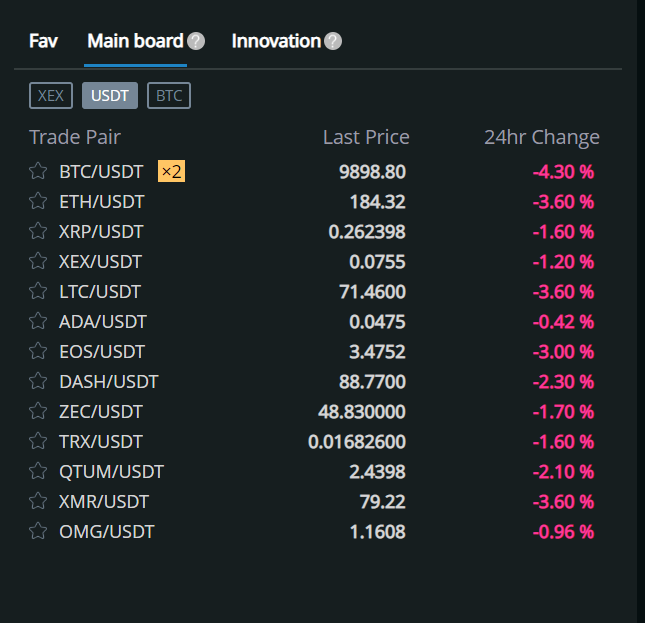Sort by the Last Price column header
This screenshot has height=623, width=645.
(366, 137)
